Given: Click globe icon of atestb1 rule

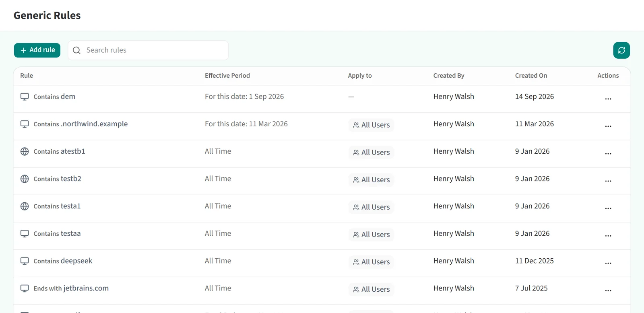Looking at the screenshot, I should 25,151.
